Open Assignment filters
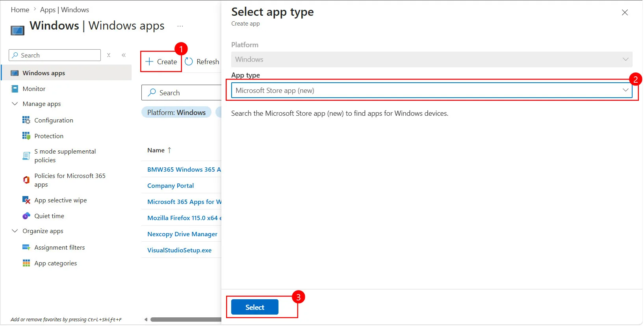The image size is (644, 326). [x=59, y=248]
